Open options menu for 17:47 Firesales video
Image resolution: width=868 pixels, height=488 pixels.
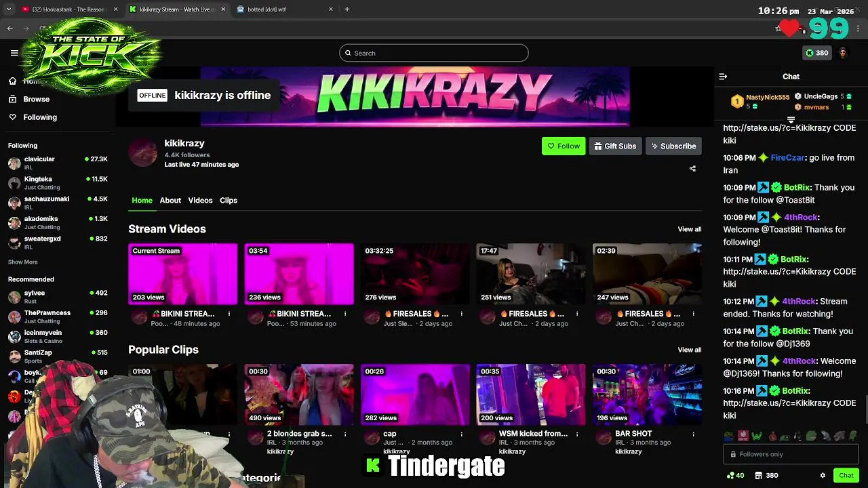coord(577,314)
